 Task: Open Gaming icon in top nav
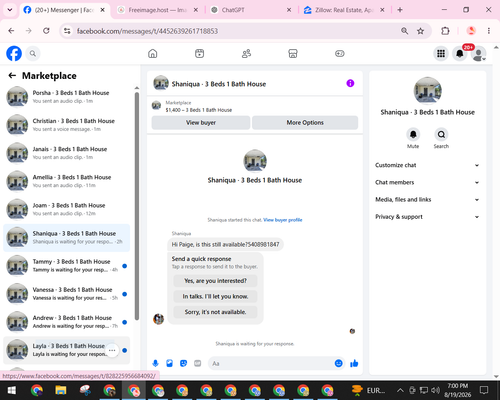coord(340,53)
